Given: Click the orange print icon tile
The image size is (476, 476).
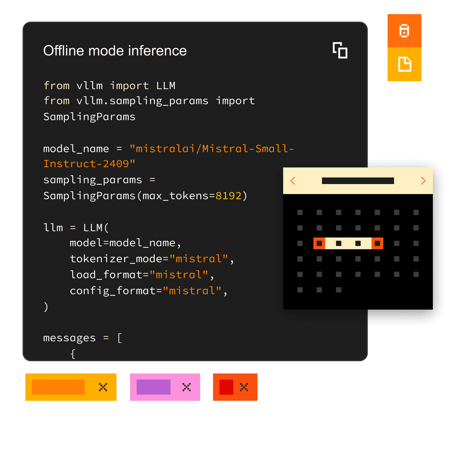Looking at the screenshot, I should pos(404,31).
